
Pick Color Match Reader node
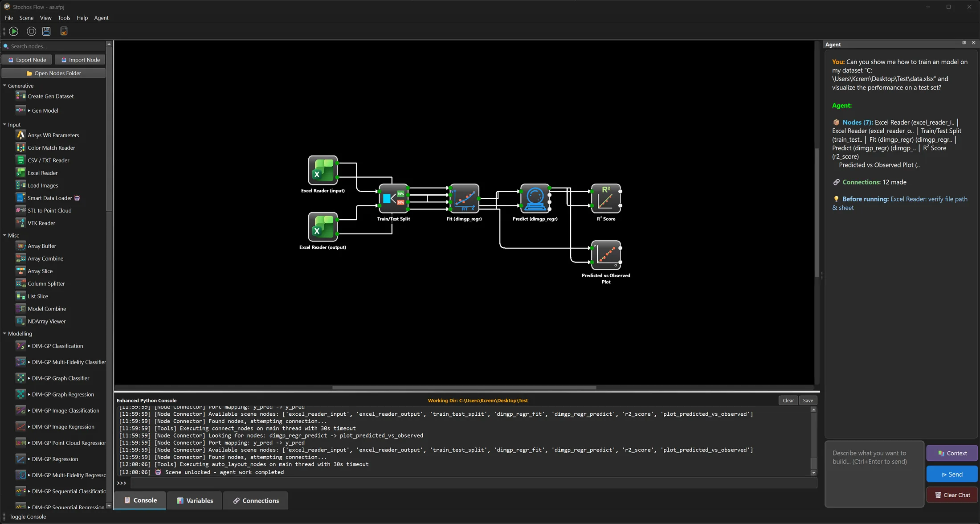click(51, 147)
